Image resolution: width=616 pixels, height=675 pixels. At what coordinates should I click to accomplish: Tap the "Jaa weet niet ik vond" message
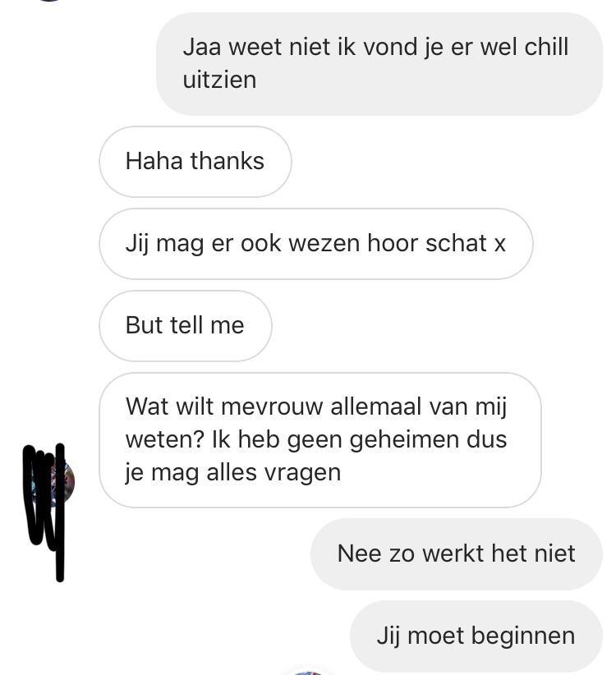[x=379, y=64]
